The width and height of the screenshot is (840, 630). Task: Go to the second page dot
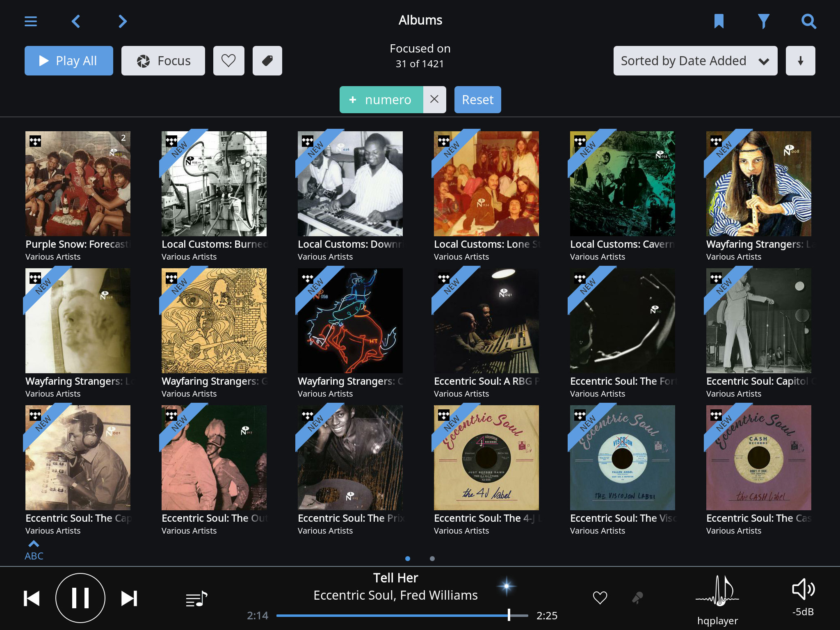coord(432,559)
